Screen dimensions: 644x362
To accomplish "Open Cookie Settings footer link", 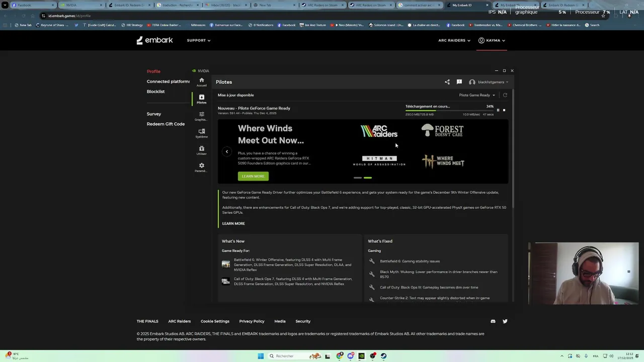I will [215, 321].
